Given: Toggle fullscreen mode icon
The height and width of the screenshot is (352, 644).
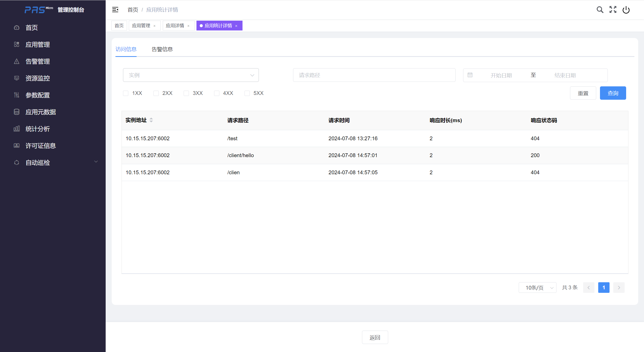Looking at the screenshot, I should pyautogui.click(x=613, y=10).
